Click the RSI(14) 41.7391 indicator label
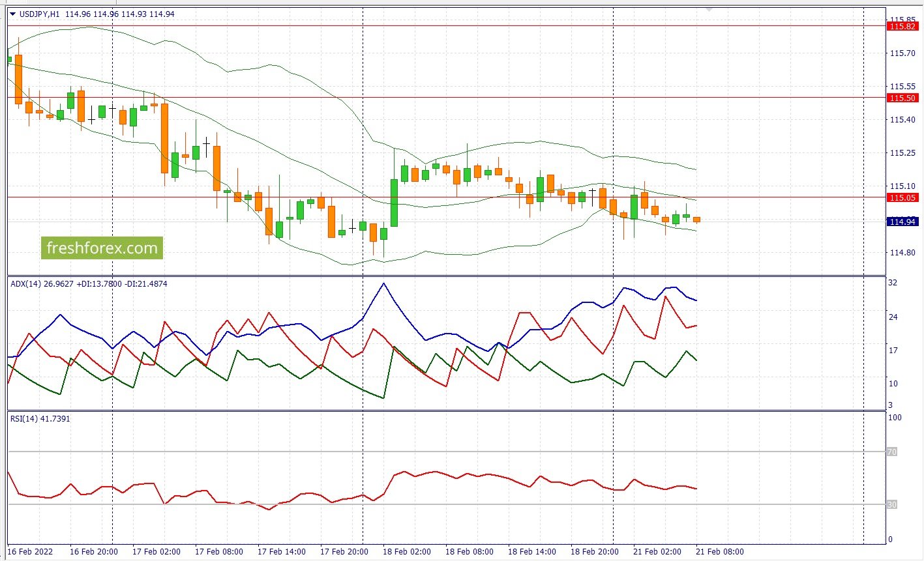This screenshot has width=924, height=561. click(x=40, y=419)
